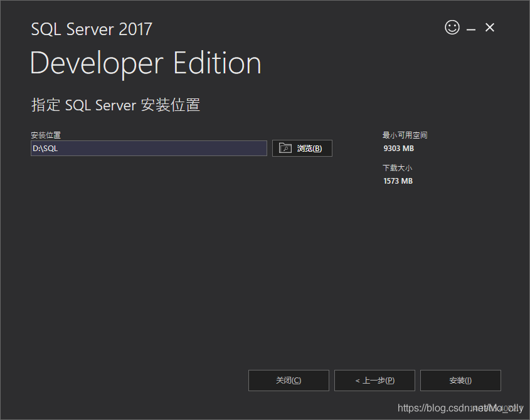
Task: Click the 9303 MB minimum free space value
Action: point(398,149)
